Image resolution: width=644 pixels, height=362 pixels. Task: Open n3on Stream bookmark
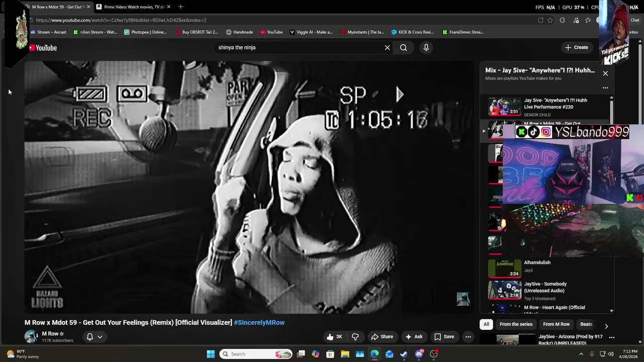tap(95, 32)
